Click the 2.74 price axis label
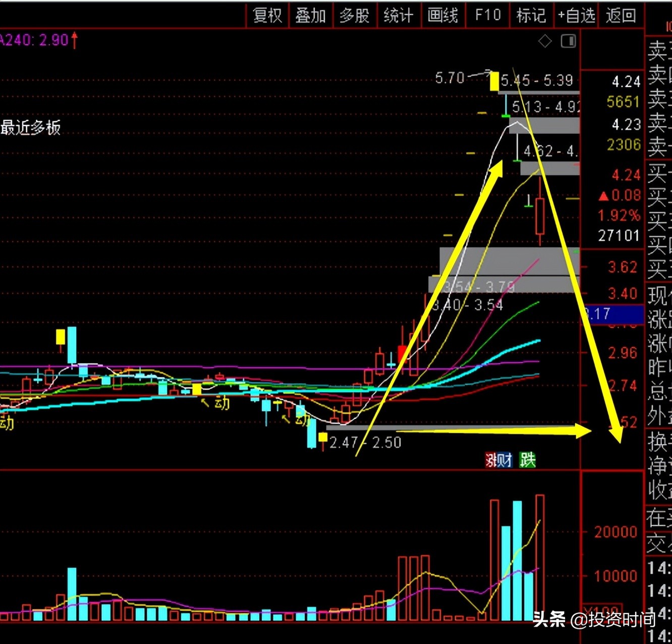This screenshot has height=644, width=672. 623,386
